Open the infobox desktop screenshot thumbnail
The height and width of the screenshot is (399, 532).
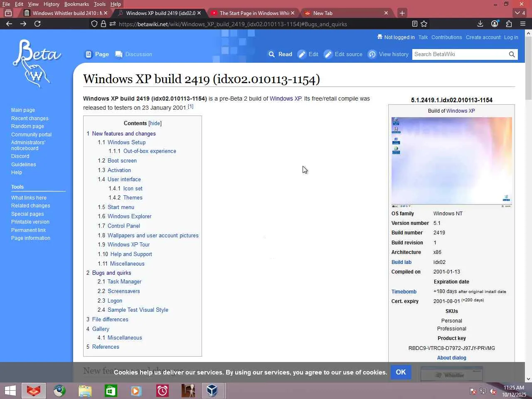pyautogui.click(x=452, y=163)
